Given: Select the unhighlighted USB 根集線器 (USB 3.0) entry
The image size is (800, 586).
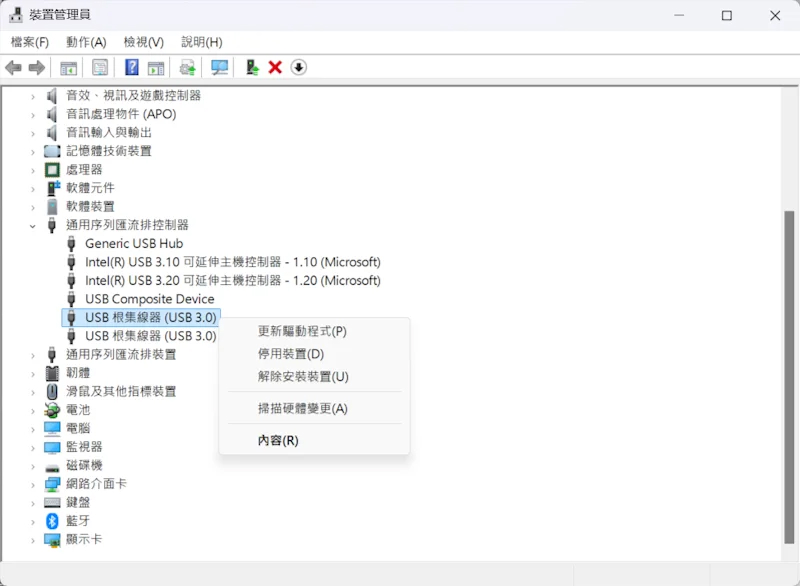Looking at the screenshot, I should (151, 336).
